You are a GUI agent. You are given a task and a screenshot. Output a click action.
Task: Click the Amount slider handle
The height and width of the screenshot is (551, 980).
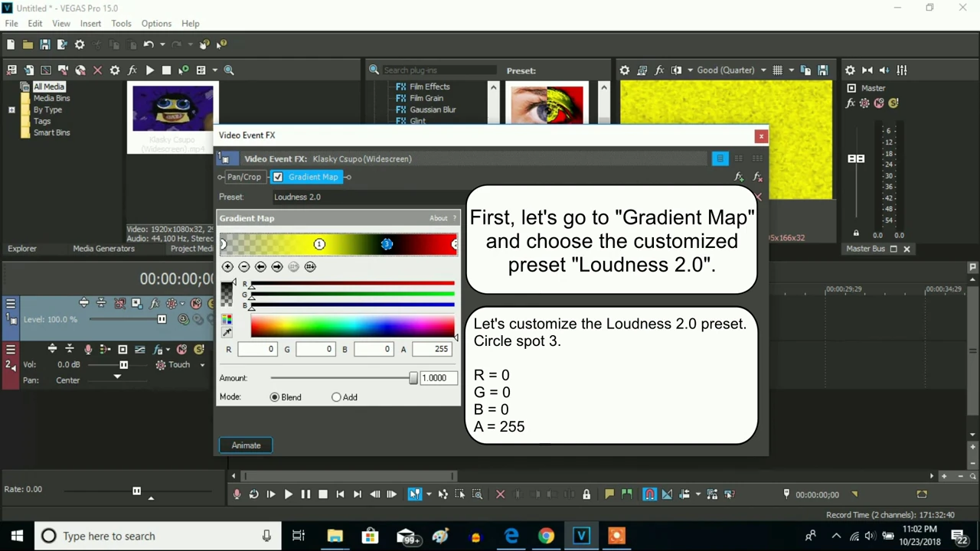tap(413, 378)
